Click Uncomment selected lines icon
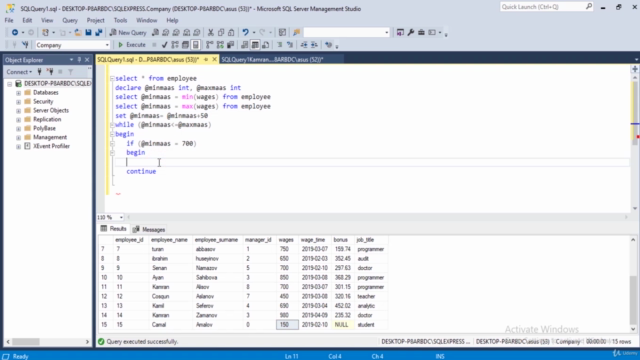 coord(290,45)
